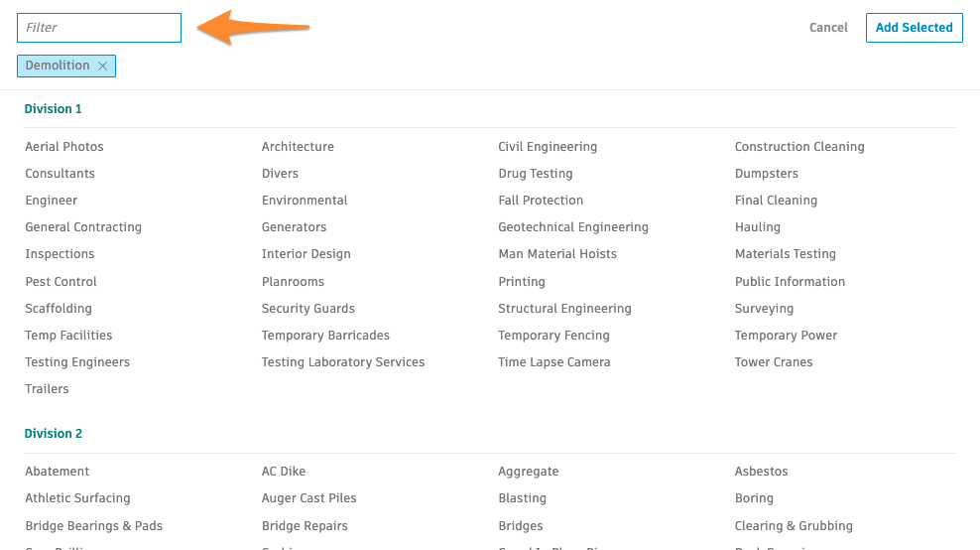
Task: Choose Dumpsters from the list
Action: click(x=767, y=174)
